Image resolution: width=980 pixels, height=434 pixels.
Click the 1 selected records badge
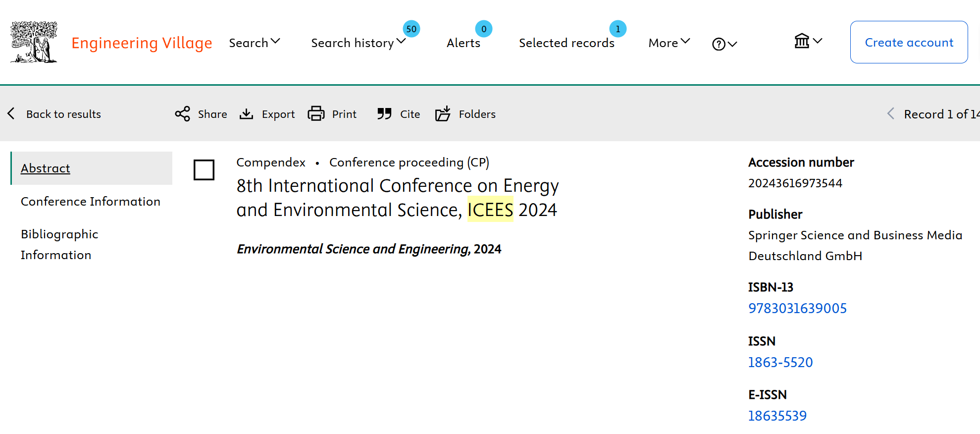coord(618,29)
